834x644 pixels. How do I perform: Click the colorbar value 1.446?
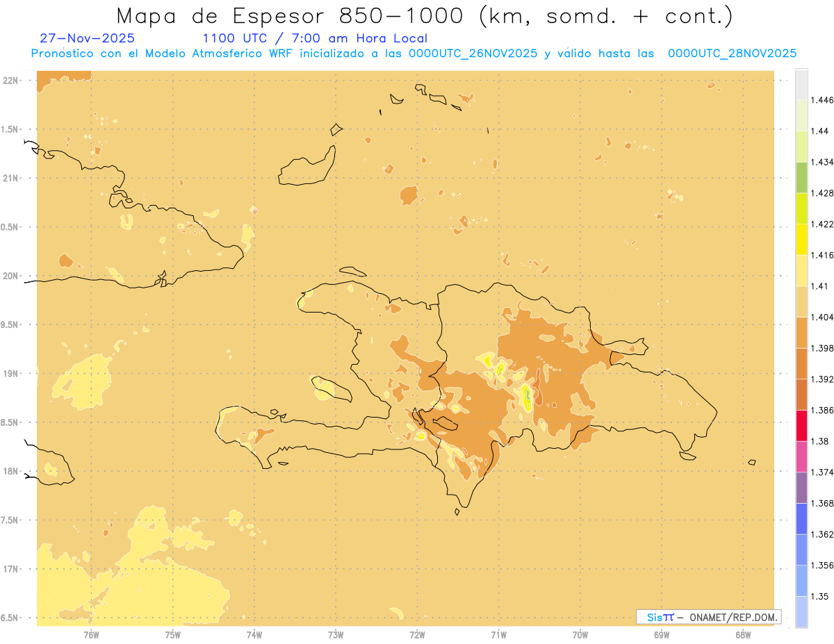click(x=821, y=100)
